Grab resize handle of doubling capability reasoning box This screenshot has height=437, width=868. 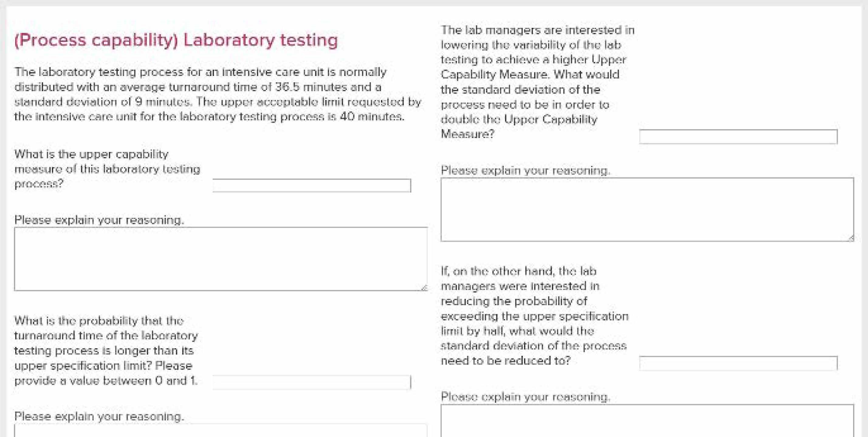851,238
